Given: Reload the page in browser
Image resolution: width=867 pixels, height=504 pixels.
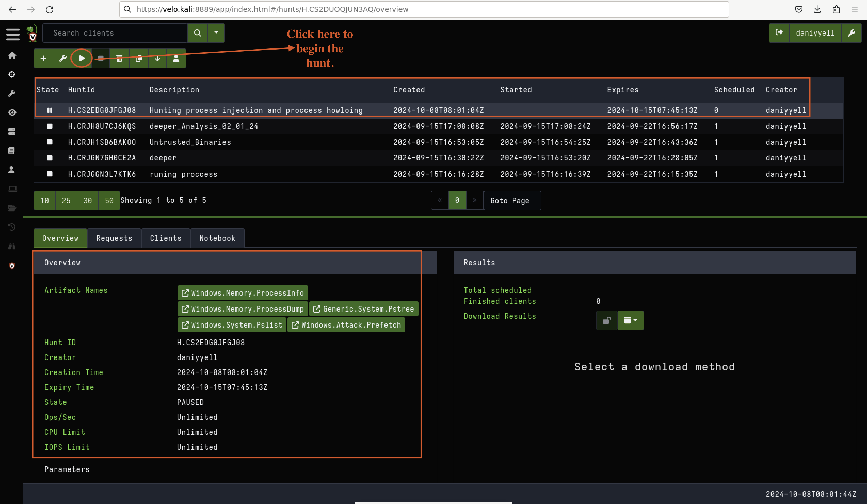Looking at the screenshot, I should (x=50, y=10).
